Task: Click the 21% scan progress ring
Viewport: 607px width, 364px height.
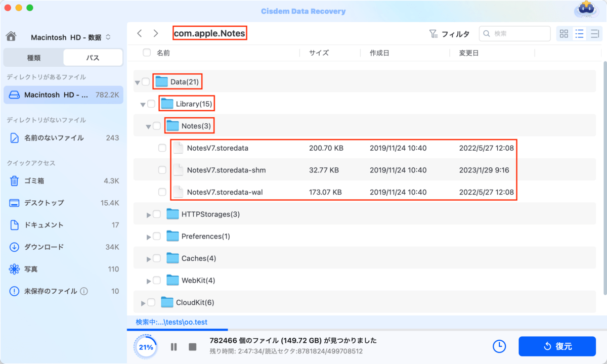Action: point(146,347)
